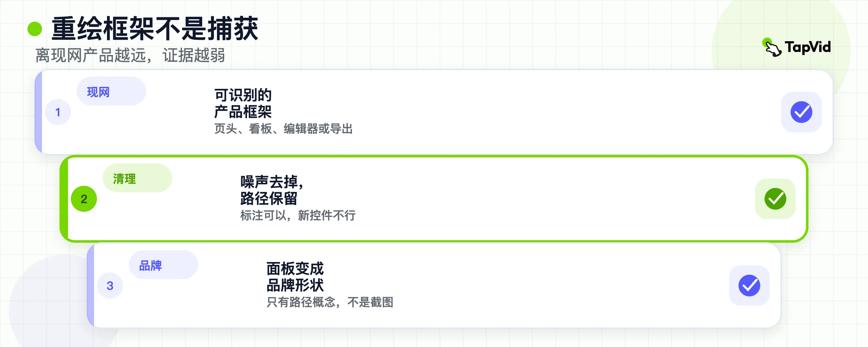Select the green number 2 step circle
This screenshot has width=868, height=347.
click(x=84, y=199)
